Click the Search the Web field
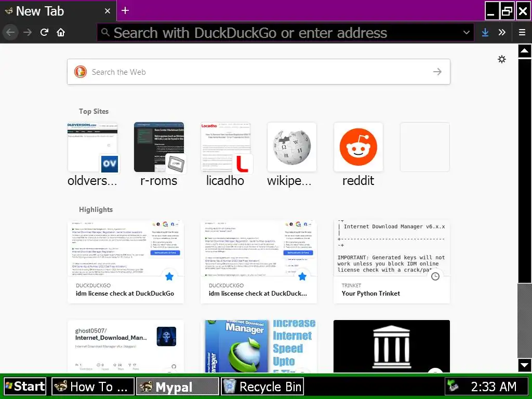This screenshot has width=532, height=399. pyautogui.click(x=259, y=72)
